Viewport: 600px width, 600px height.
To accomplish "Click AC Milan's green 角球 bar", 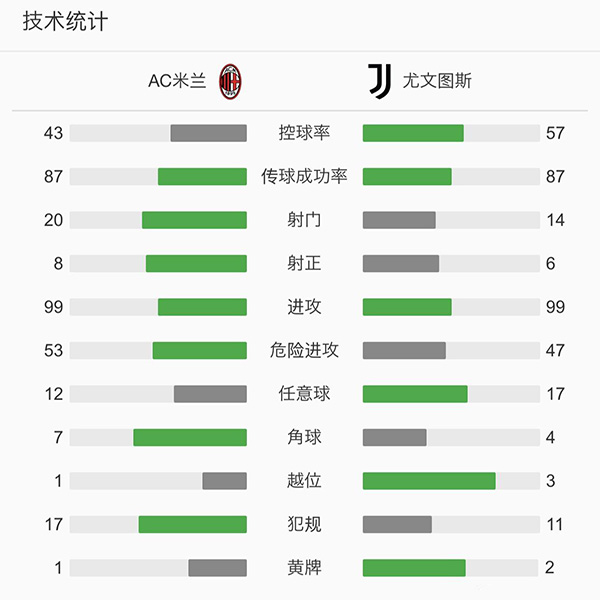I will (190, 437).
